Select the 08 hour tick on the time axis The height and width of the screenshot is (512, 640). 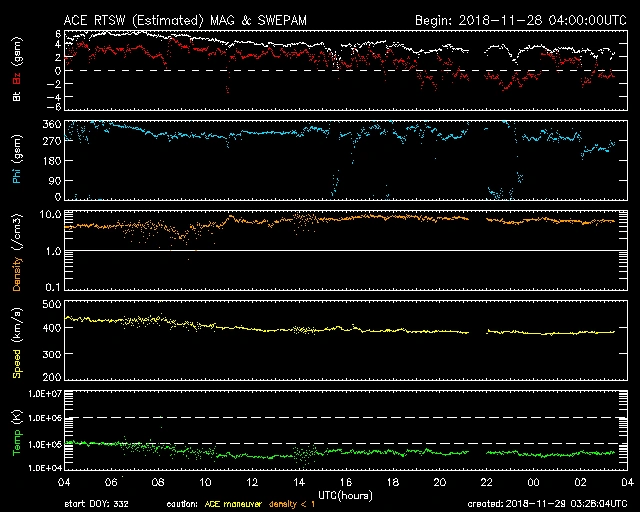[x=158, y=481]
